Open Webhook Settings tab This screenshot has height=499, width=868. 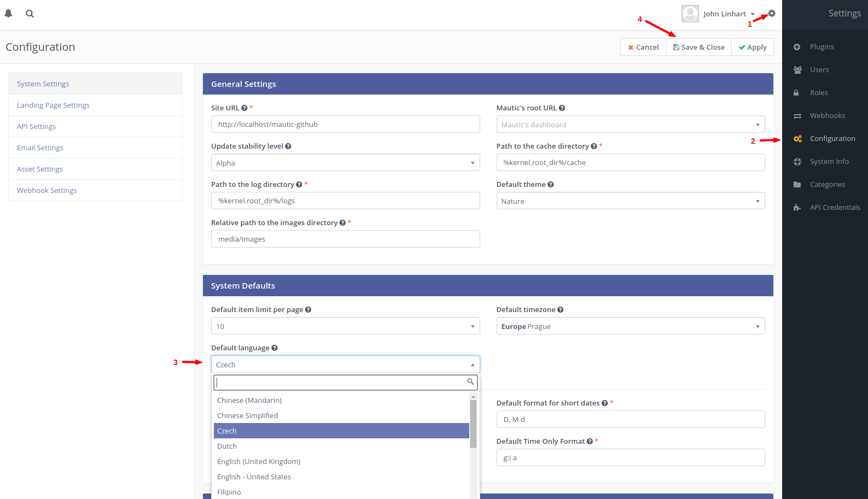click(95, 190)
